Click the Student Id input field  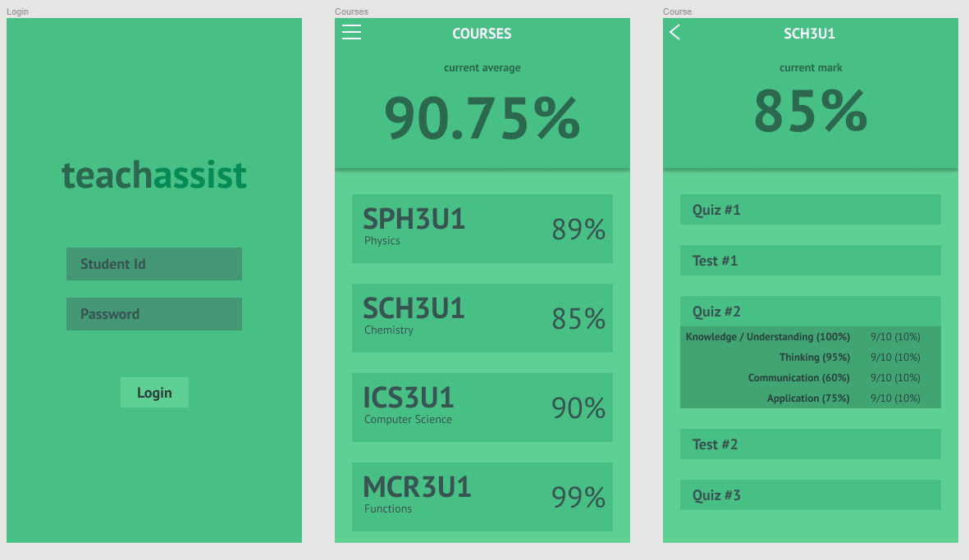(x=154, y=264)
